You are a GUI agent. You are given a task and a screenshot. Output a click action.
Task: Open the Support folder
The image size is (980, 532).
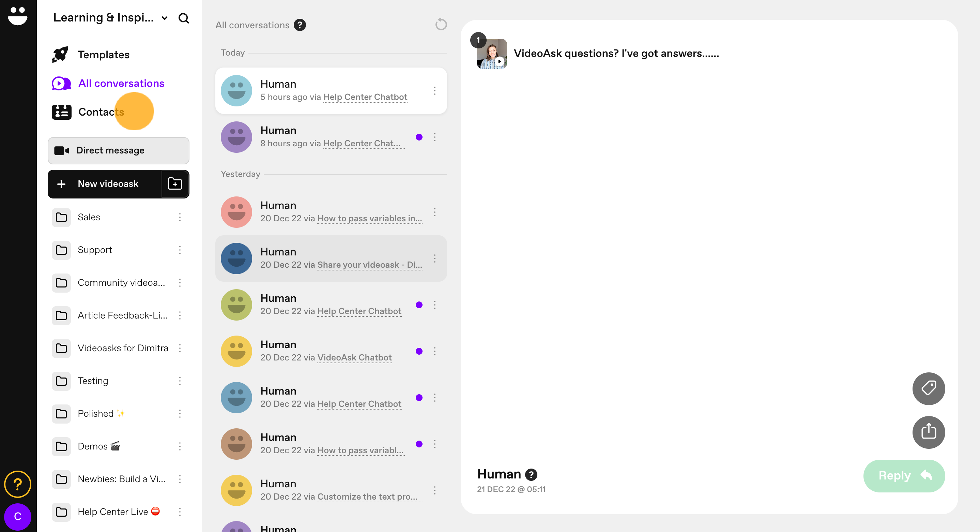point(95,250)
